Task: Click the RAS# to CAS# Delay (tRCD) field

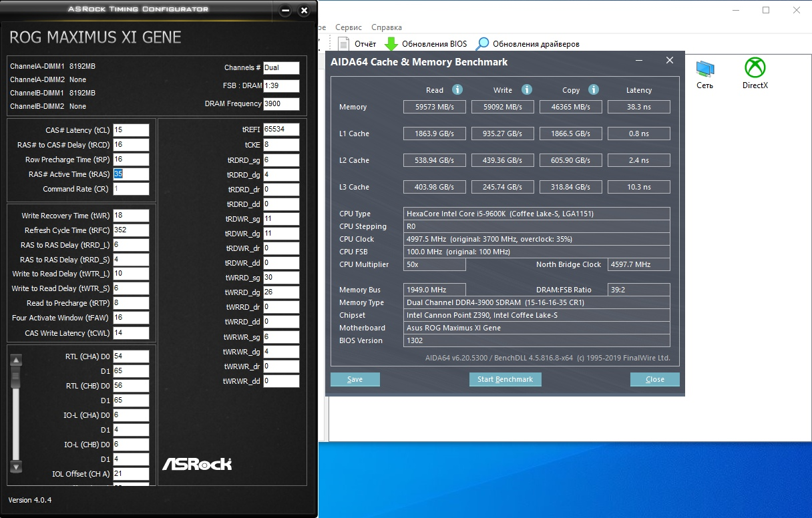Action: (x=131, y=145)
